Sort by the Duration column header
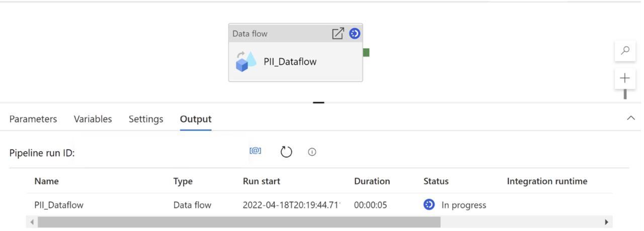The image size is (644, 231). click(372, 181)
